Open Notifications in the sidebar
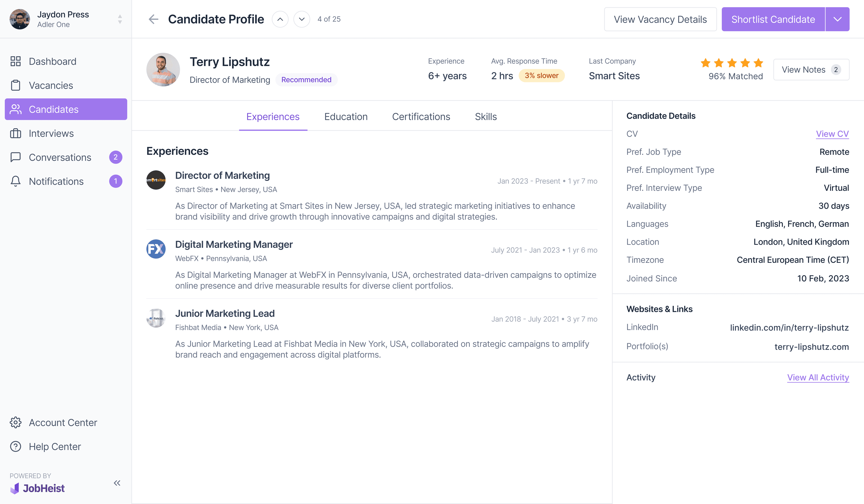The image size is (864, 504). (66, 181)
